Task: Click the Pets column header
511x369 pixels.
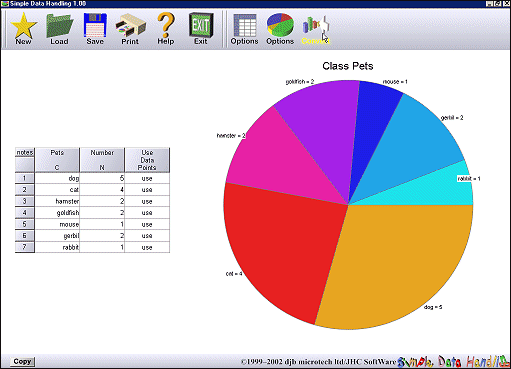Action: pos(57,160)
